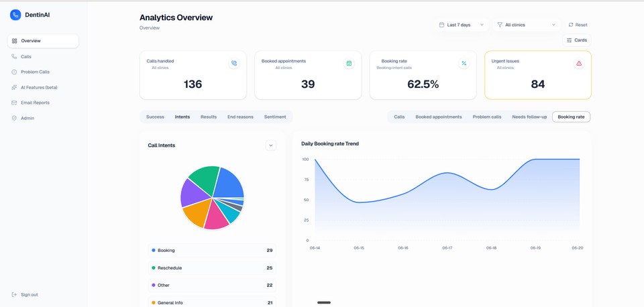Open the Calls handled card showing 136
Screen dimensions: 644x307
click(193, 75)
